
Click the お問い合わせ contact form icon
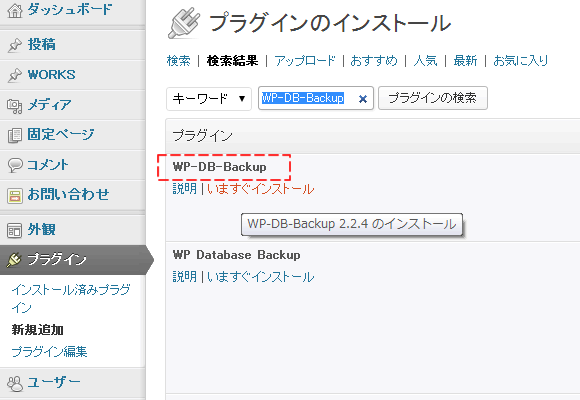point(15,196)
